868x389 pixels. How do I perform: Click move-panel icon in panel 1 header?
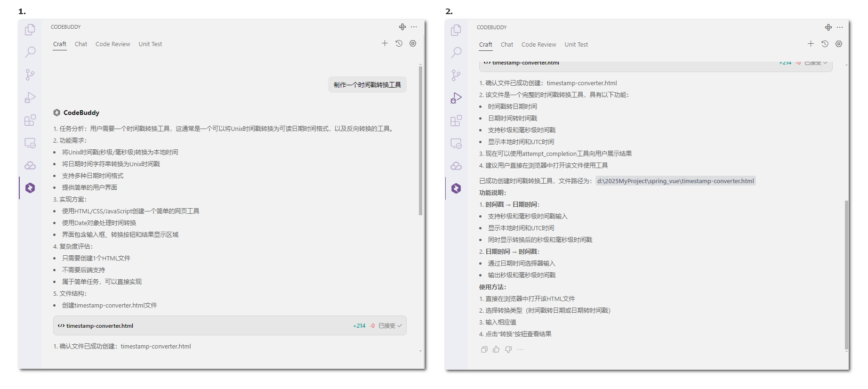coord(402,27)
